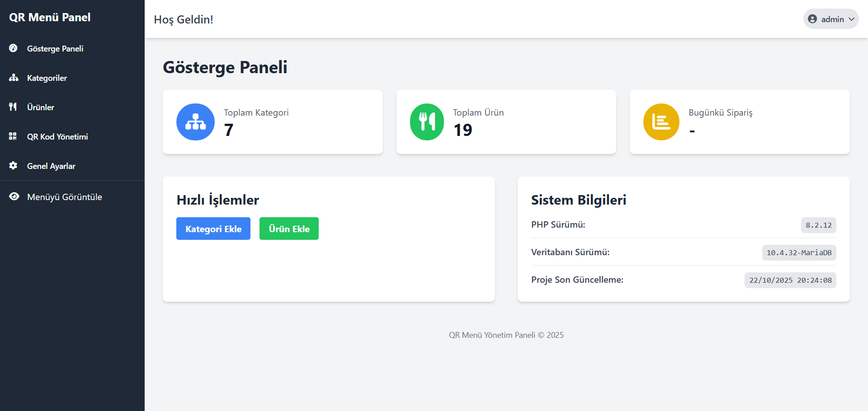Click the Genel Ayarlar gear icon
Viewport: 868px width, 411px height.
click(13, 166)
